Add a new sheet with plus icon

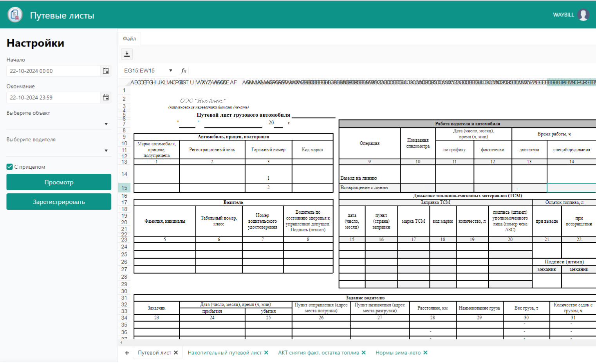click(127, 353)
